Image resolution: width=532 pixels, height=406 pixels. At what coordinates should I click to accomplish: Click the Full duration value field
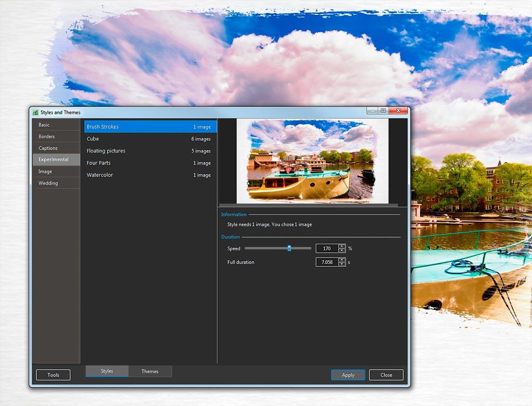327,263
